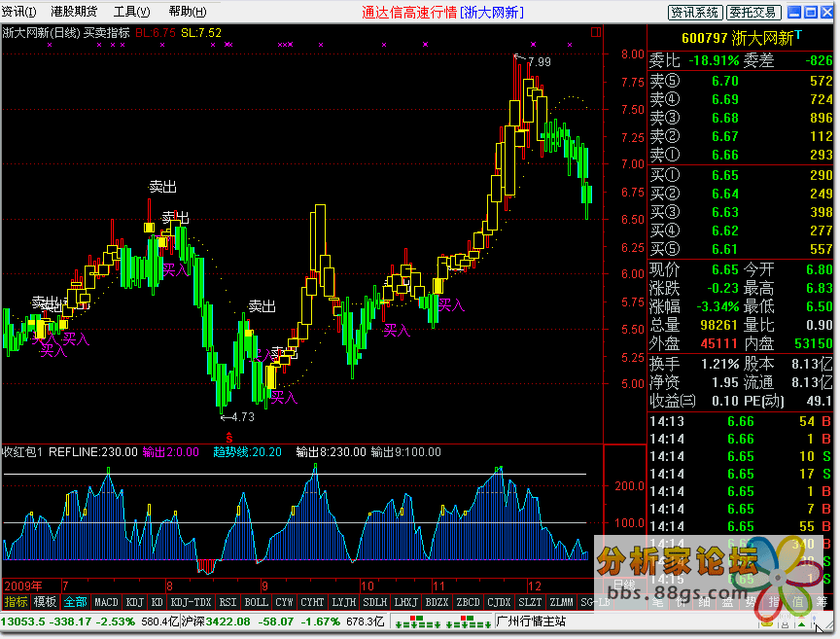
Task: Click the 买⑤ 6.61 bid row
Action: 741,249
